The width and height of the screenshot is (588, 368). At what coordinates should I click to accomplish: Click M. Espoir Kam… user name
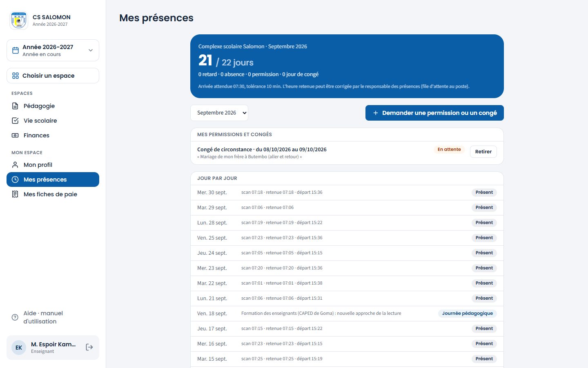coord(53,344)
